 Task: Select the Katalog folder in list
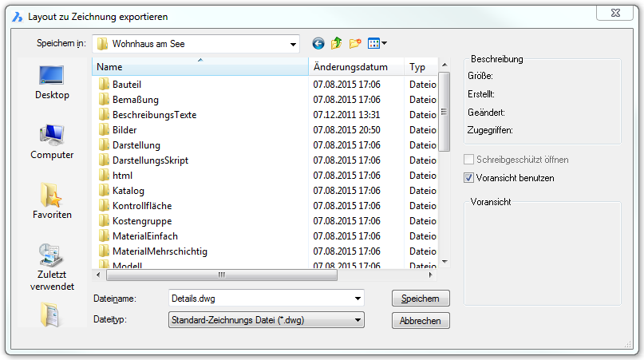(x=128, y=191)
